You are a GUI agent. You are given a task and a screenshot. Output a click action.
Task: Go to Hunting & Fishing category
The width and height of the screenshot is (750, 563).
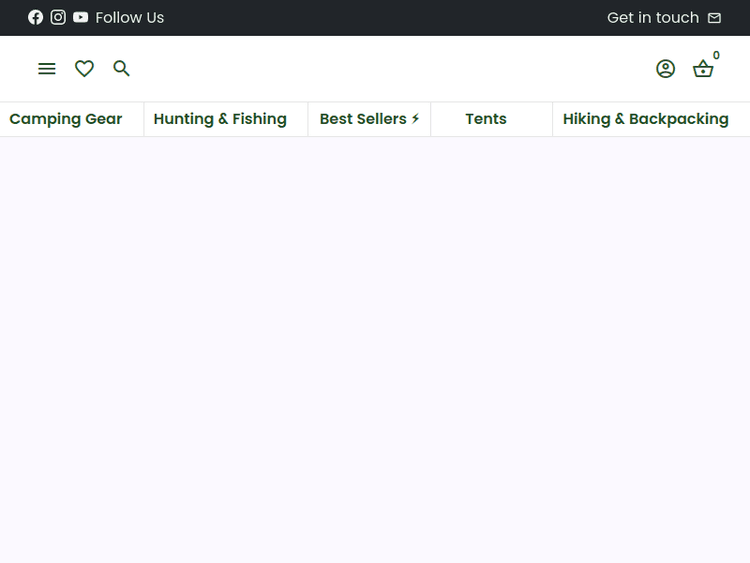coord(220,119)
